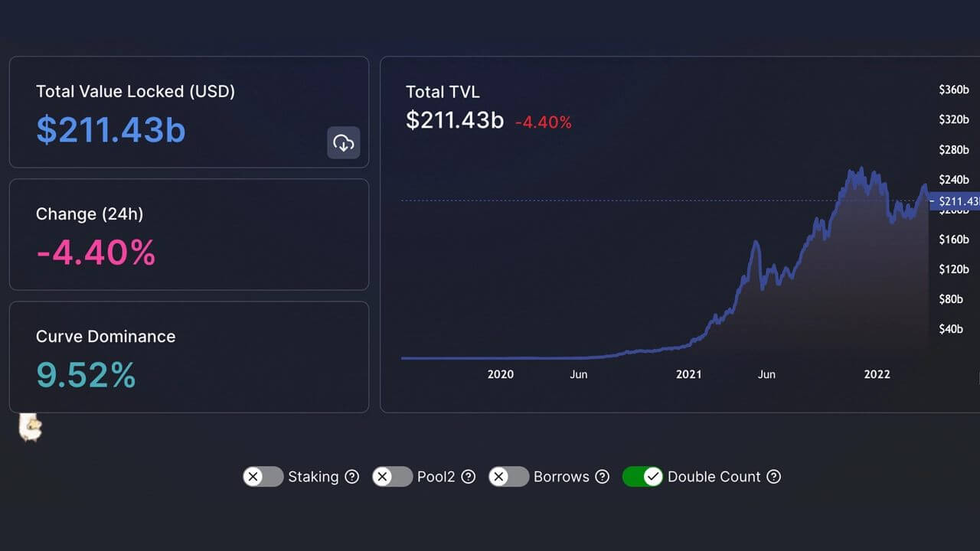This screenshot has height=551, width=980.
Task: Click the -4.40% Change (24h) value
Action: click(96, 253)
